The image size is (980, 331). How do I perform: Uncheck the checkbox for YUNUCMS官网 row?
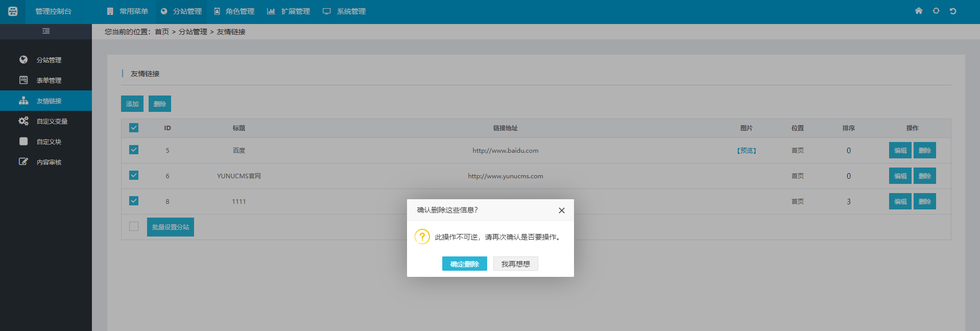[134, 175]
